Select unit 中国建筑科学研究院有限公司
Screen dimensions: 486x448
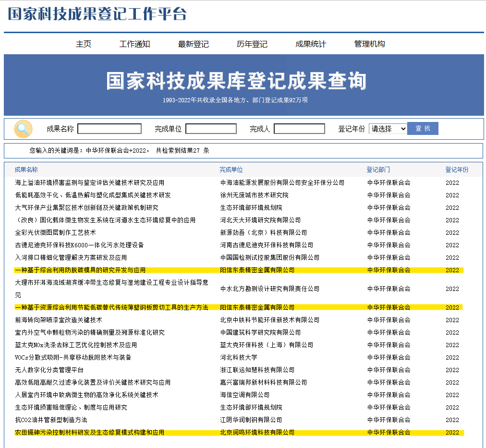click(x=260, y=332)
